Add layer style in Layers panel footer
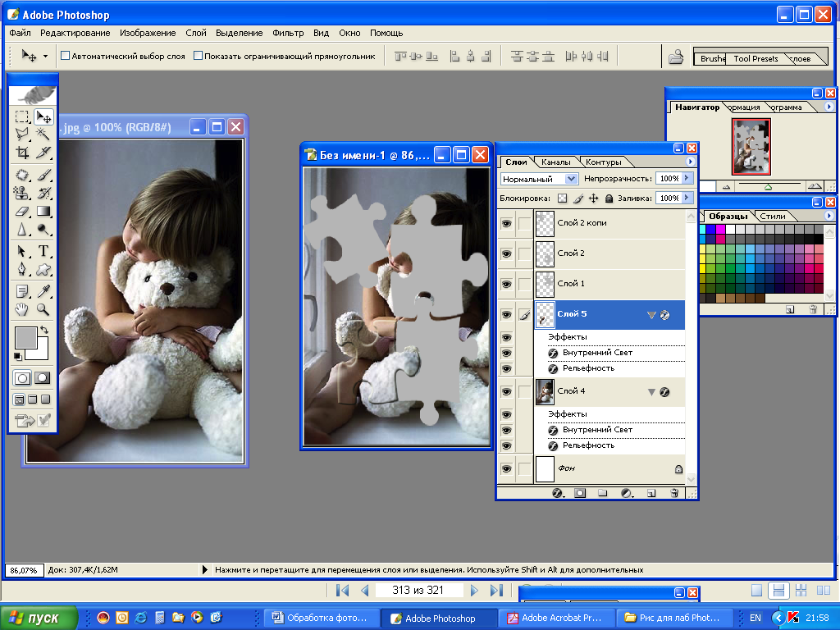This screenshot has height=630, width=840. click(557, 493)
